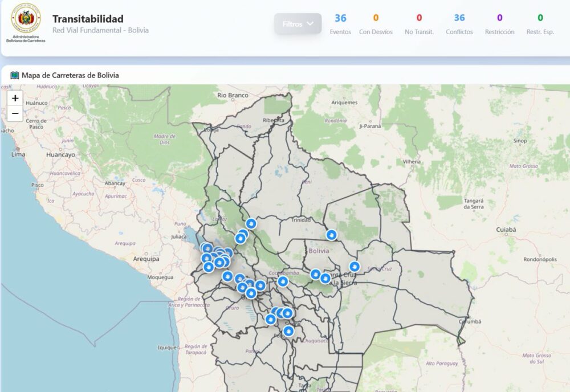Click the chevron arrow on Filtros
This screenshot has height=392, width=570.
click(310, 24)
